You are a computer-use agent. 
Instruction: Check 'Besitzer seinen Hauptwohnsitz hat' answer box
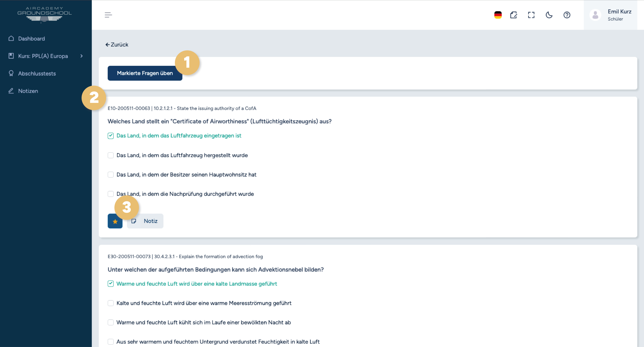[111, 174]
